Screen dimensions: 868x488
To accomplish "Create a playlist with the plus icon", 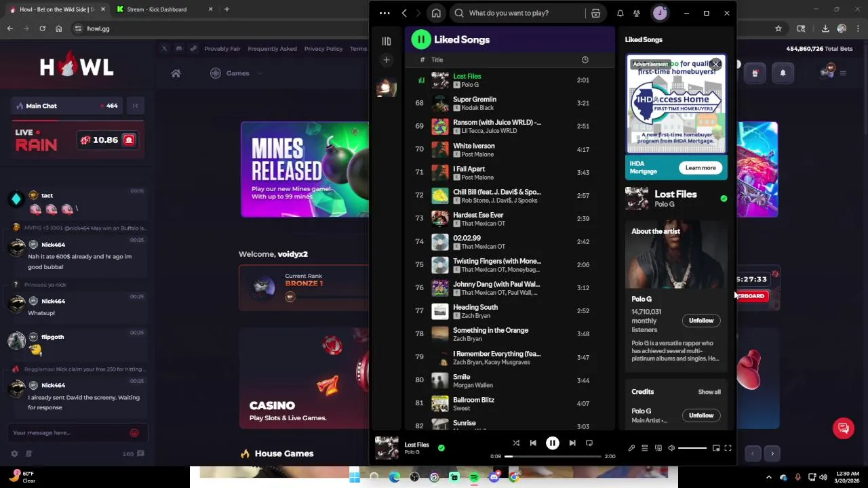I will pos(386,60).
